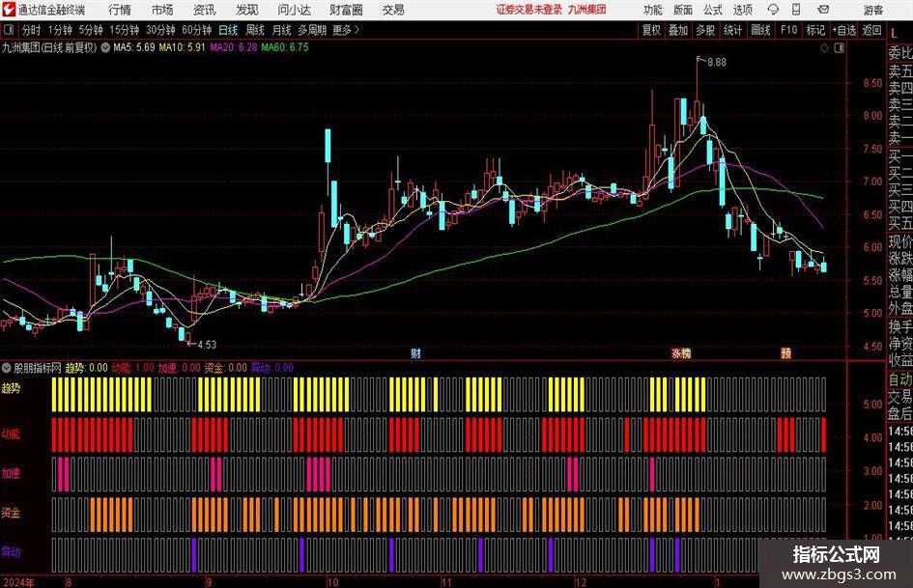Switch to the 分时 chart tab

pos(31,30)
